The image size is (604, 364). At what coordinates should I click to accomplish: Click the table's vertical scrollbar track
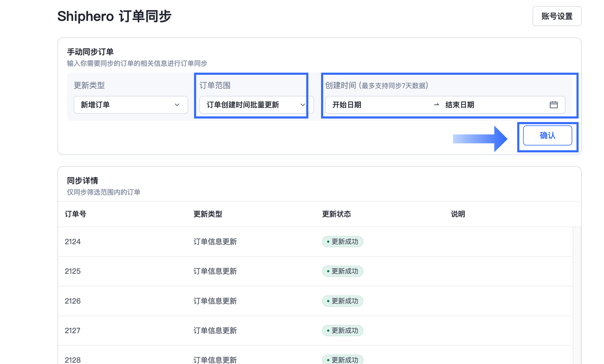tap(577, 296)
